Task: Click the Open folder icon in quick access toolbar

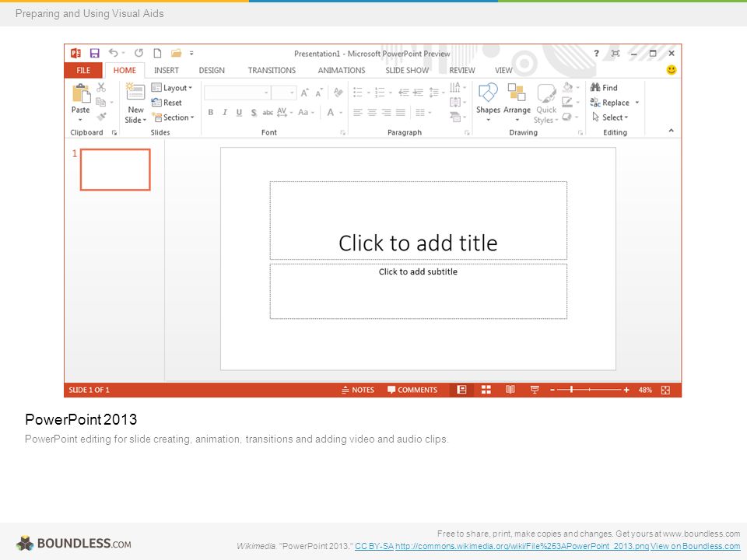Action: 177,53
